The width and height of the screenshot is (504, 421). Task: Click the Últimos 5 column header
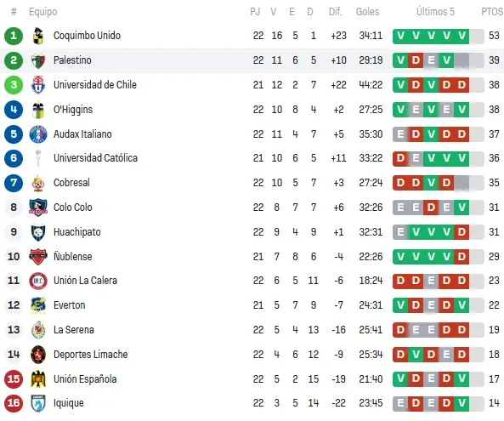[x=435, y=12]
